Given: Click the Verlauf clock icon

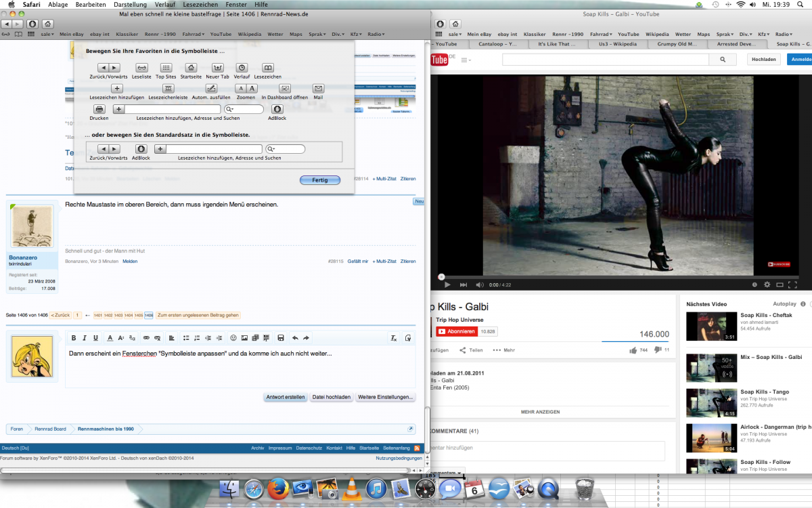Looking at the screenshot, I should coord(242,68).
